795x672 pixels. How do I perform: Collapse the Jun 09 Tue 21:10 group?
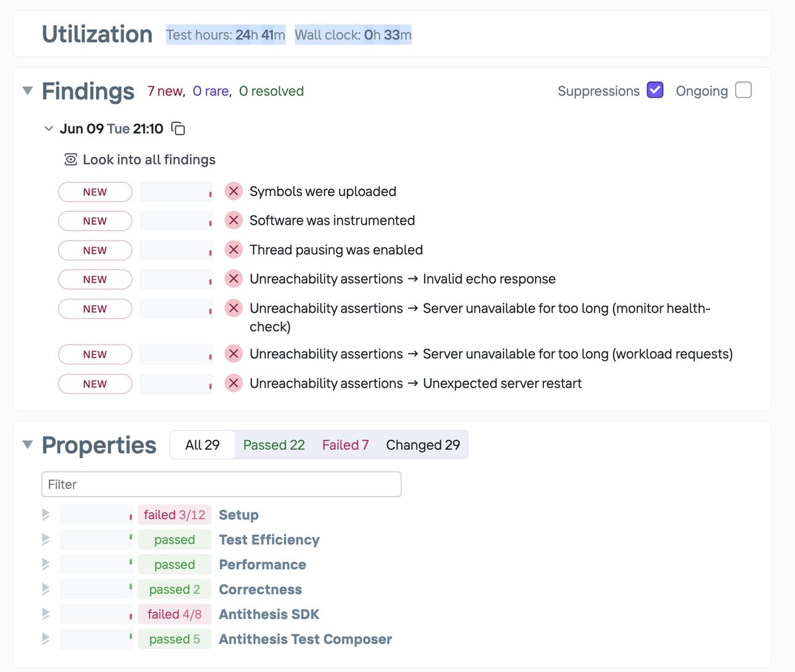[x=48, y=129]
